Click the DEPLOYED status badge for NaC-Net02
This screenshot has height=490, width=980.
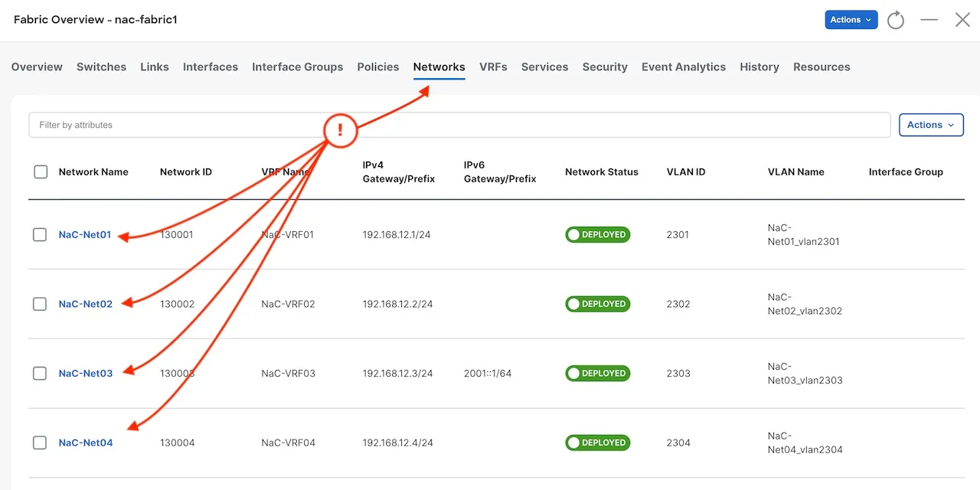[597, 303]
